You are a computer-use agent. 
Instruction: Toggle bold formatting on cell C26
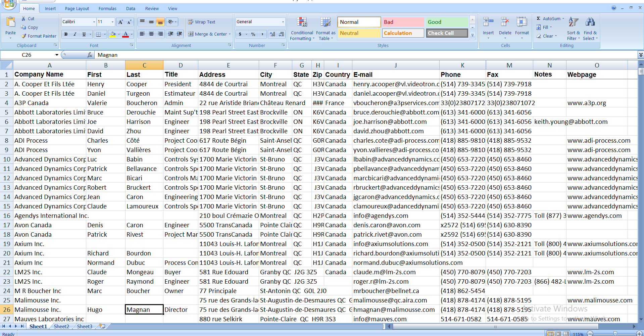[x=66, y=34]
